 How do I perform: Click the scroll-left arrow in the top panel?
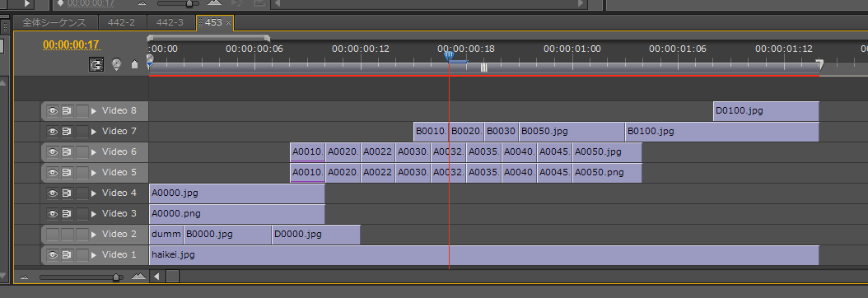tap(278, 3)
